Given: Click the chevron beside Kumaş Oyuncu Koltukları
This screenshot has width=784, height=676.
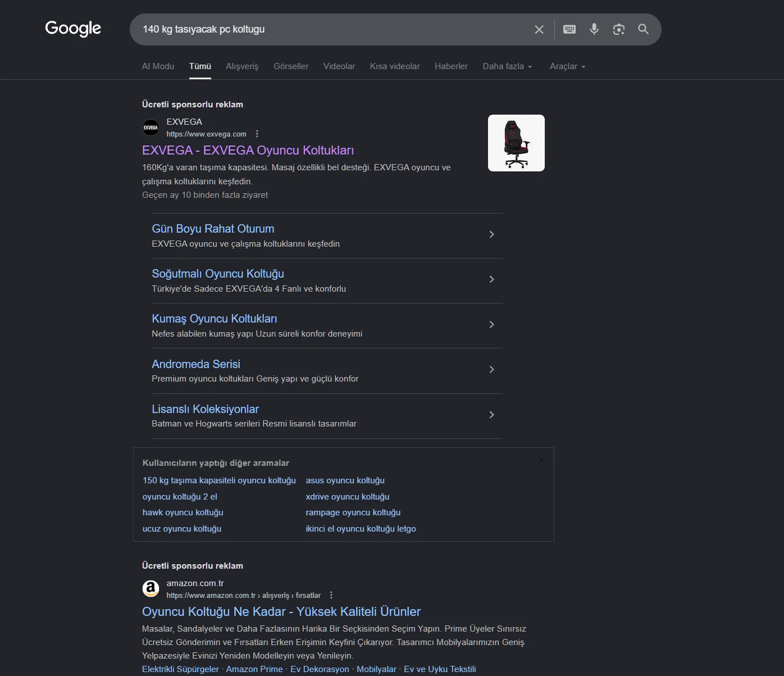Looking at the screenshot, I should coord(491,325).
